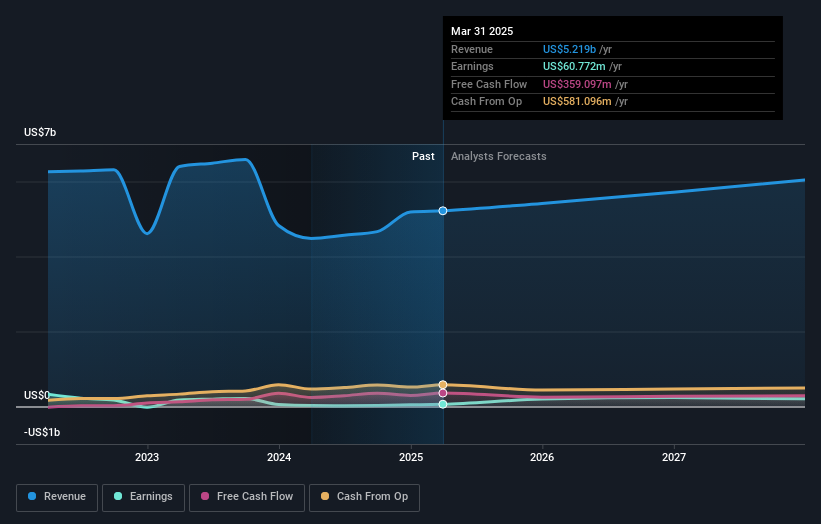Click the US$7b y-axis label
The height and width of the screenshot is (524, 821).
(40, 132)
